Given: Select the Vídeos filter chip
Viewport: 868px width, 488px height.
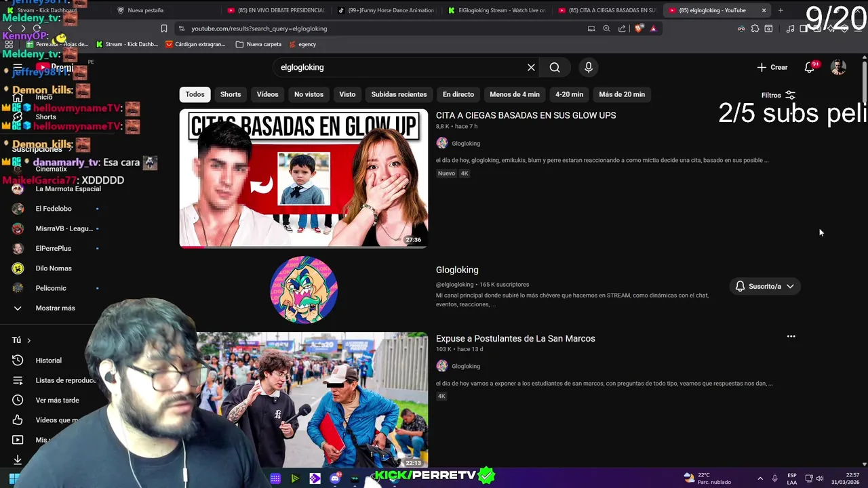Looking at the screenshot, I should pyautogui.click(x=267, y=94).
